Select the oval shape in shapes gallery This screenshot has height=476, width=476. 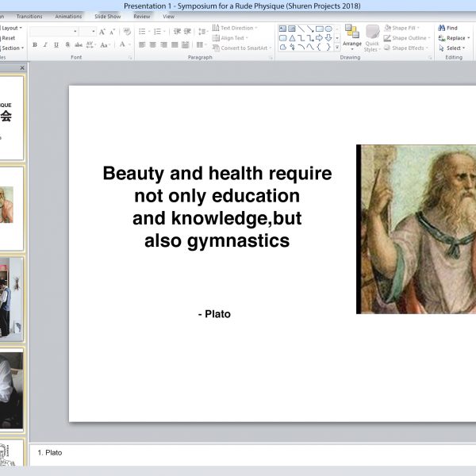pyautogui.click(x=328, y=29)
